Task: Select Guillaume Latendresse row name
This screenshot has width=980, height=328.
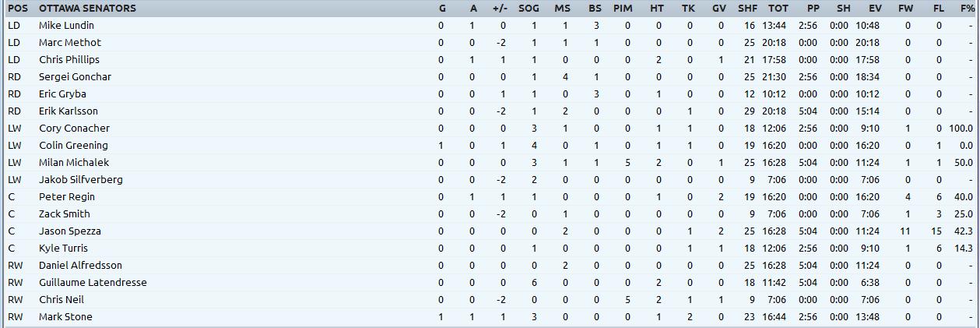Action: [93, 282]
